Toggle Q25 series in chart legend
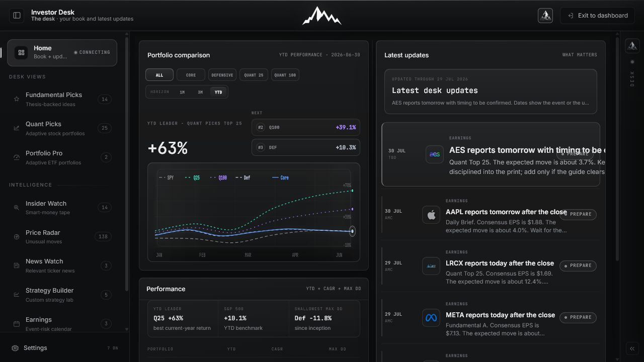The width and height of the screenshot is (644, 362). tap(192, 177)
